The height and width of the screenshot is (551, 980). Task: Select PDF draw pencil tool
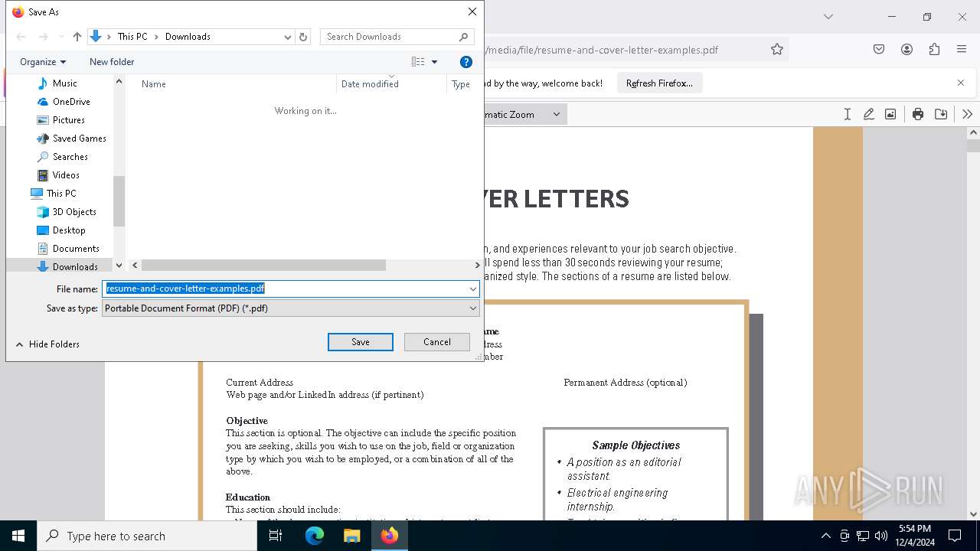pos(868,114)
